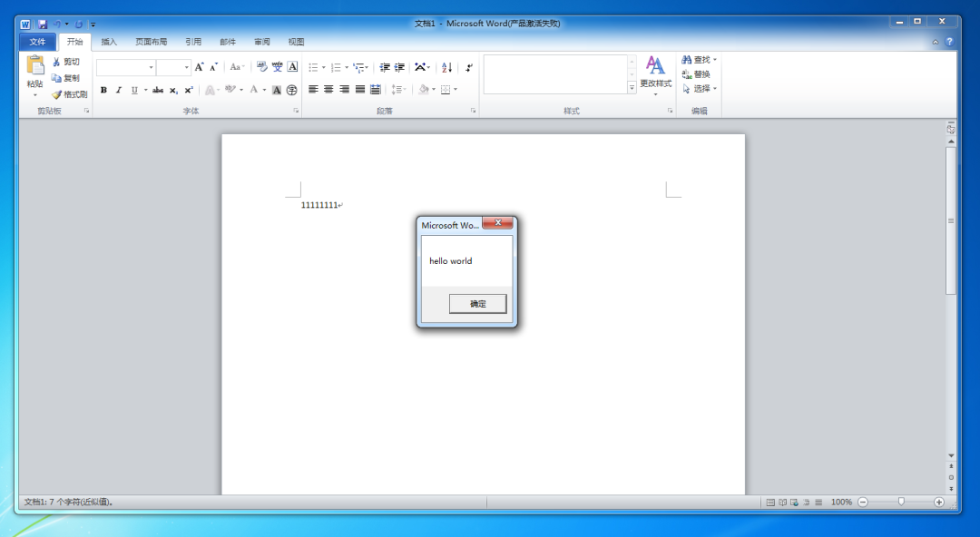Click the text effects A icon
This screenshot has width=980, height=537.
[x=210, y=90]
